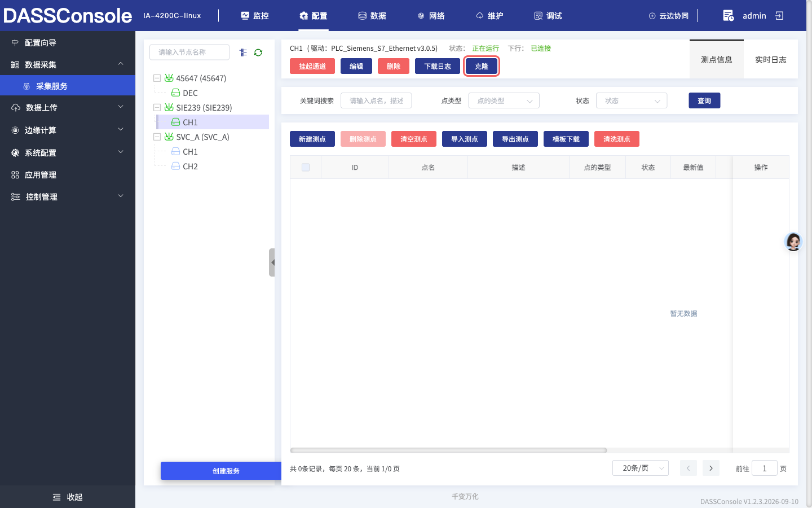This screenshot has height=508, width=812.
Task: Open the 状态 filter dropdown
Action: pyautogui.click(x=632, y=100)
